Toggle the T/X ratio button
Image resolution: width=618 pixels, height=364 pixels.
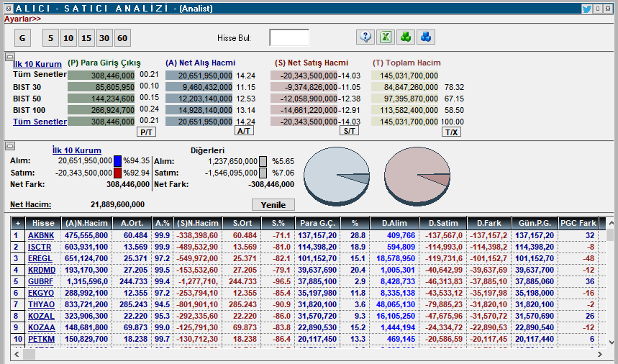[x=451, y=132]
